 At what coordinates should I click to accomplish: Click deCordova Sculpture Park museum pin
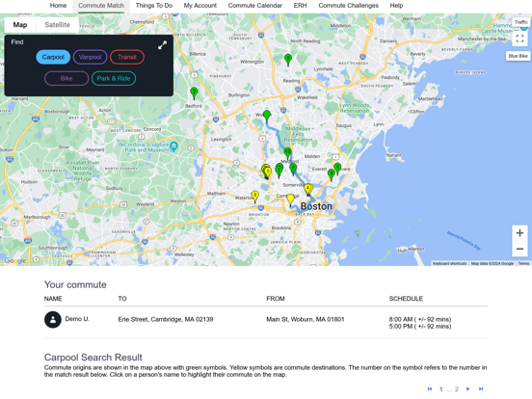(x=173, y=146)
